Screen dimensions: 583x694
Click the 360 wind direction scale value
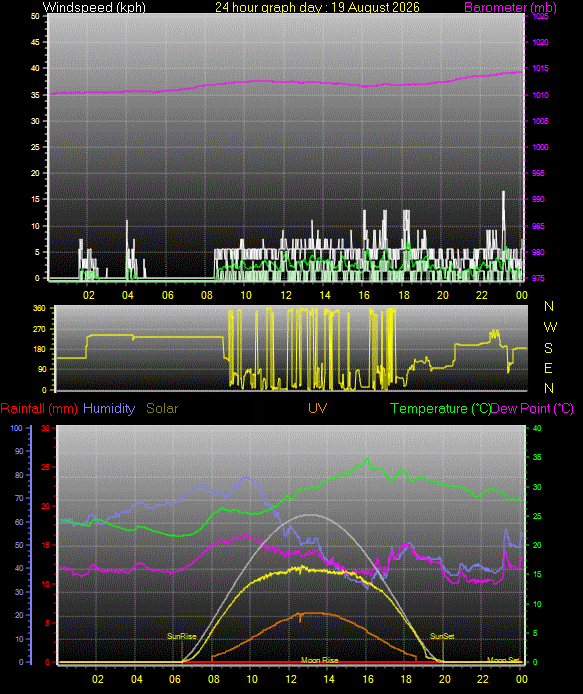39,308
